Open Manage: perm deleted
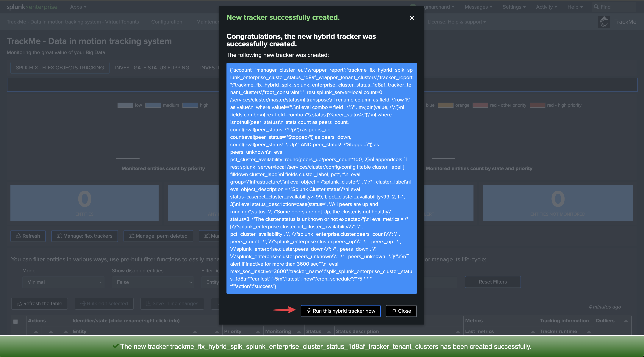This screenshot has width=644, height=357. [x=158, y=236]
